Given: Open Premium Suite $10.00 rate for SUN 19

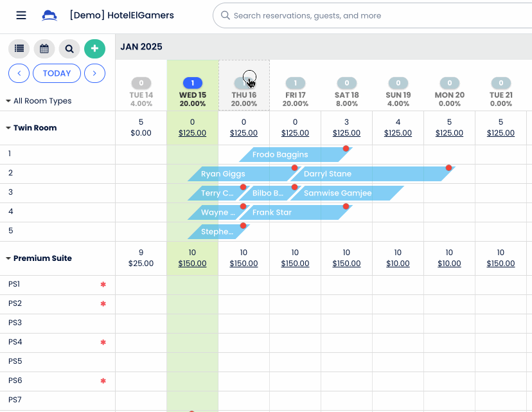Looking at the screenshot, I should 398,264.
